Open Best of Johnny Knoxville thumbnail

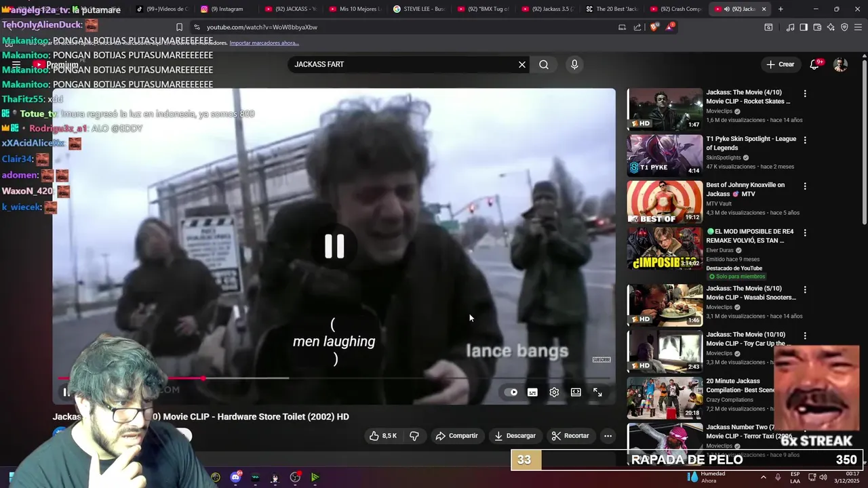click(665, 201)
